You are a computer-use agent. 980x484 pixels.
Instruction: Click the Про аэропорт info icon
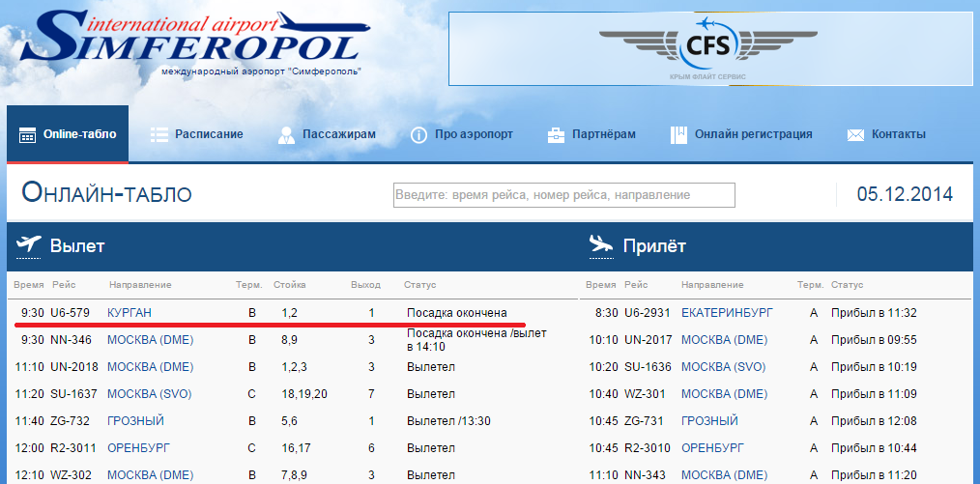418,135
